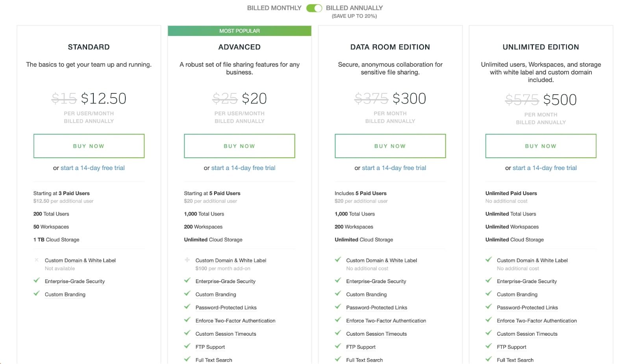The width and height of the screenshot is (630, 364).
Task: Click the Most Popular banner on Advanced
Action: (239, 31)
